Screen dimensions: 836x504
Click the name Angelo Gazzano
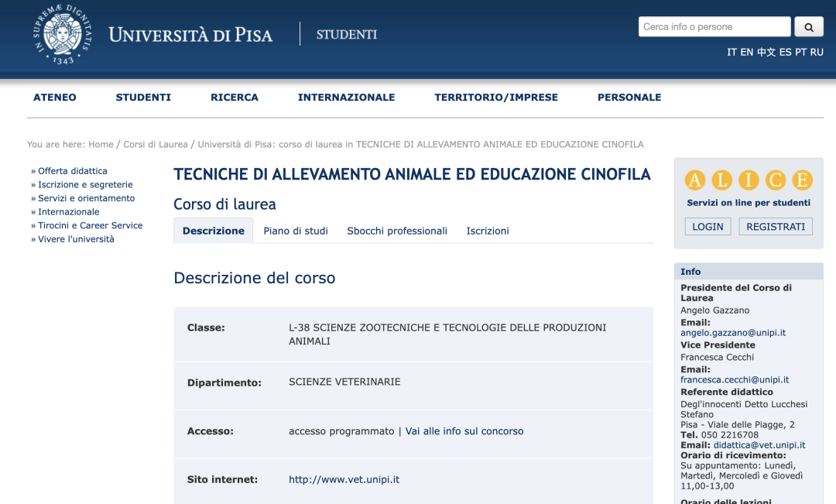714,310
